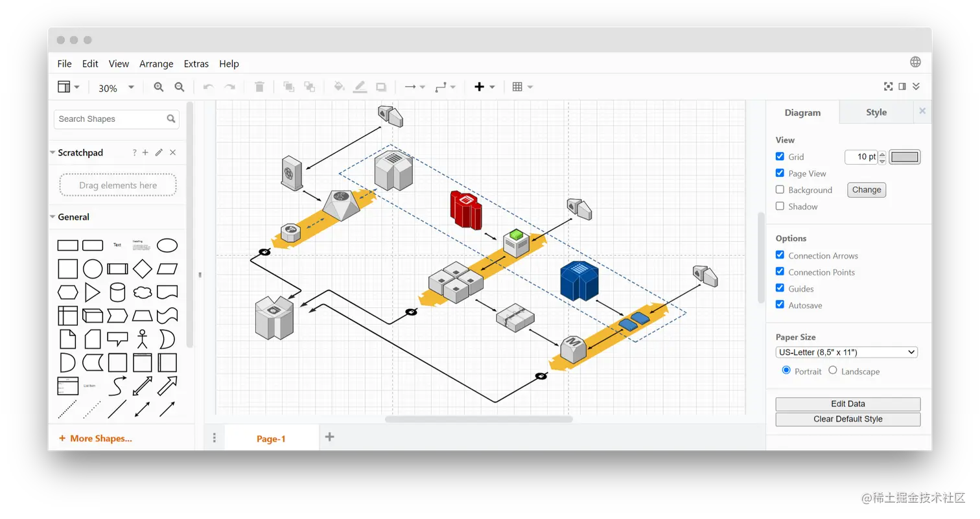
Task: Click the globe language icon
Action: click(x=915, y=62)
